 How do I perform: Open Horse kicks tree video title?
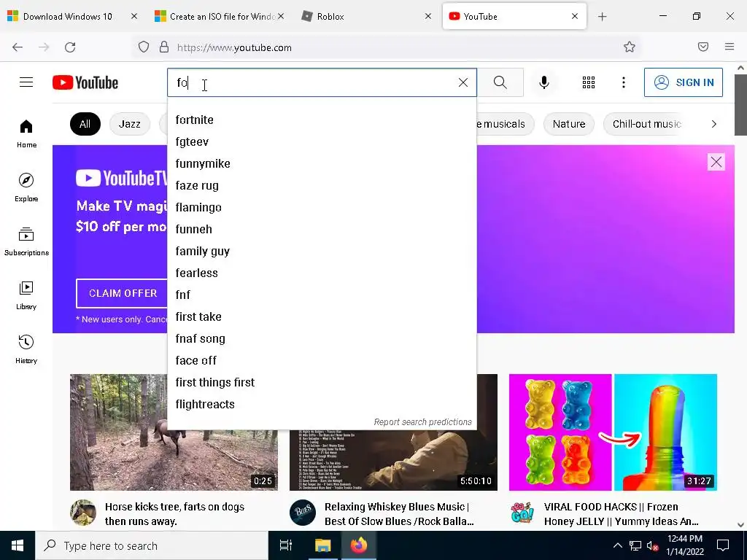(x=174, y=514)
